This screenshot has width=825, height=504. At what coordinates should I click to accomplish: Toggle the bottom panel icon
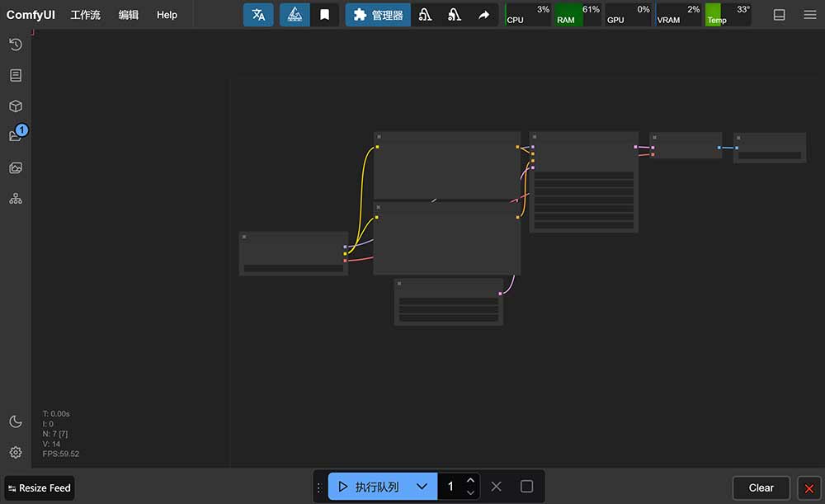click(780, 15)
